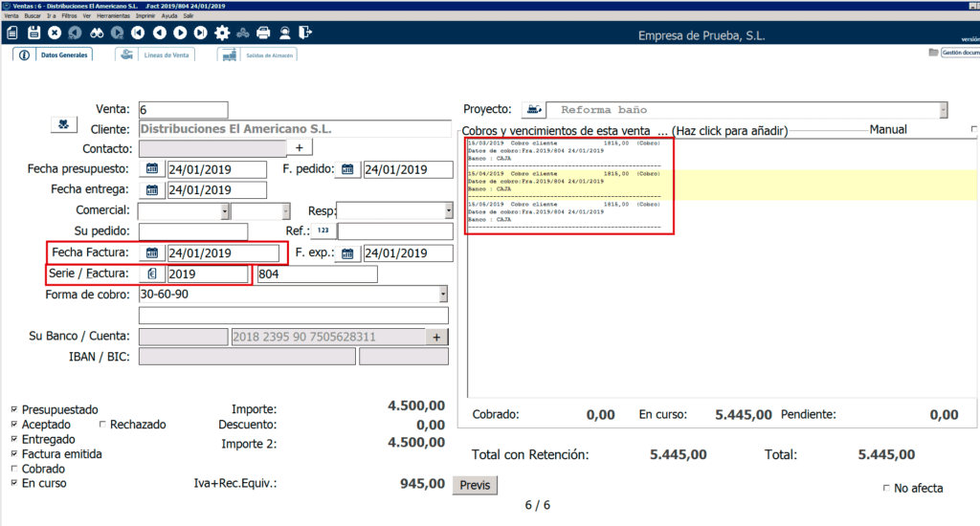Click the calendar icon beside Fecha entrega
This screenshot has width=980, height=526.
(x=152, y=189)
